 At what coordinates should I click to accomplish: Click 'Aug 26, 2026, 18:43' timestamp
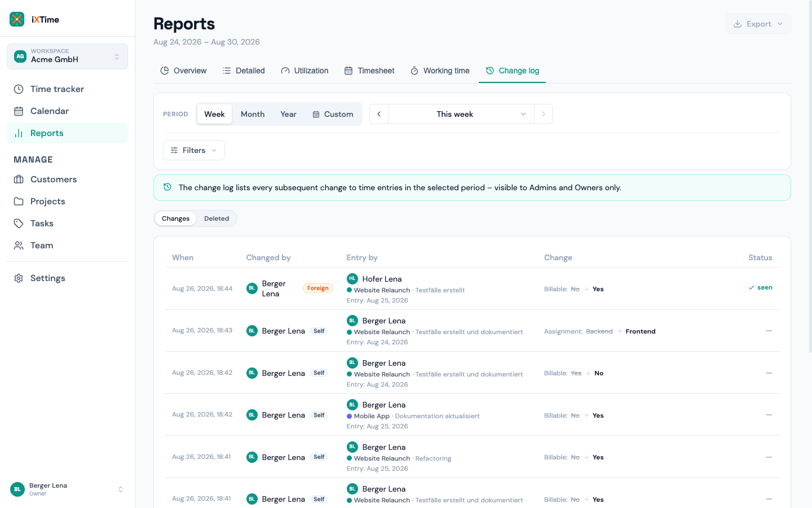pos(202,330)
